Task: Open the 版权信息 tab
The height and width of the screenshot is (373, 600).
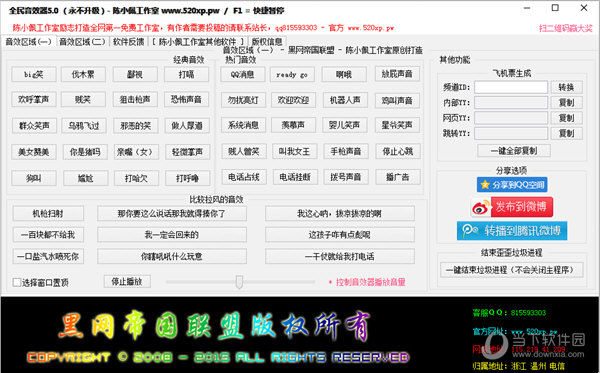Action: coord(267,41)
